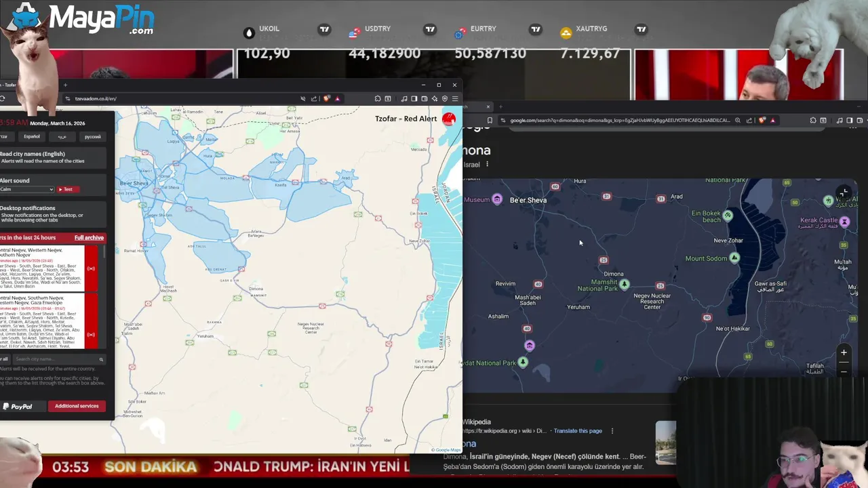
Task: Open the three-dot menu on the Wikipedia result
Action: (x=612, y=431)
